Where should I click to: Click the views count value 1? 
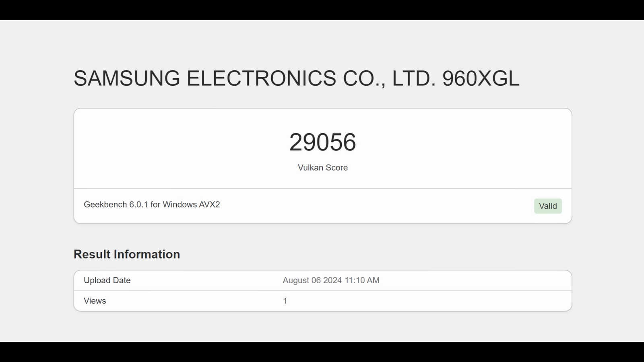pyautogui.click(x=285, y=301)
